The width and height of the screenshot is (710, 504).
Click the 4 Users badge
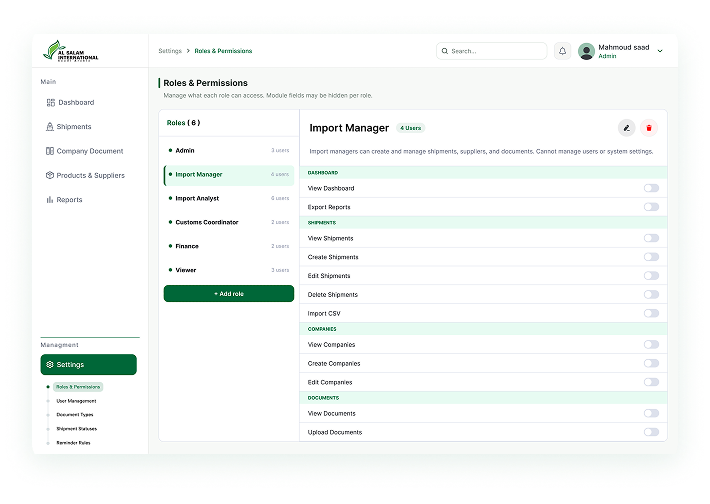tap(411, 128)
